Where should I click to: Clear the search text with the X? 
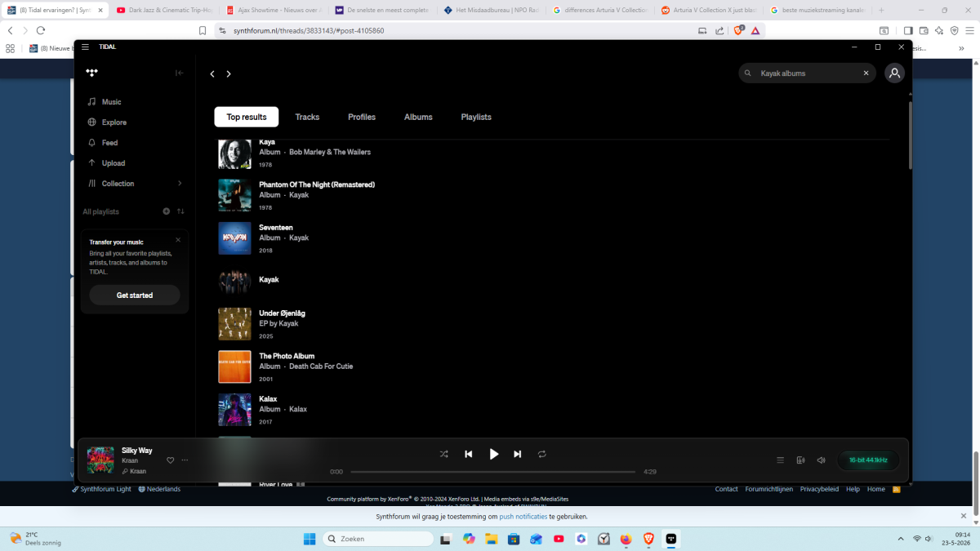point(866,73)
